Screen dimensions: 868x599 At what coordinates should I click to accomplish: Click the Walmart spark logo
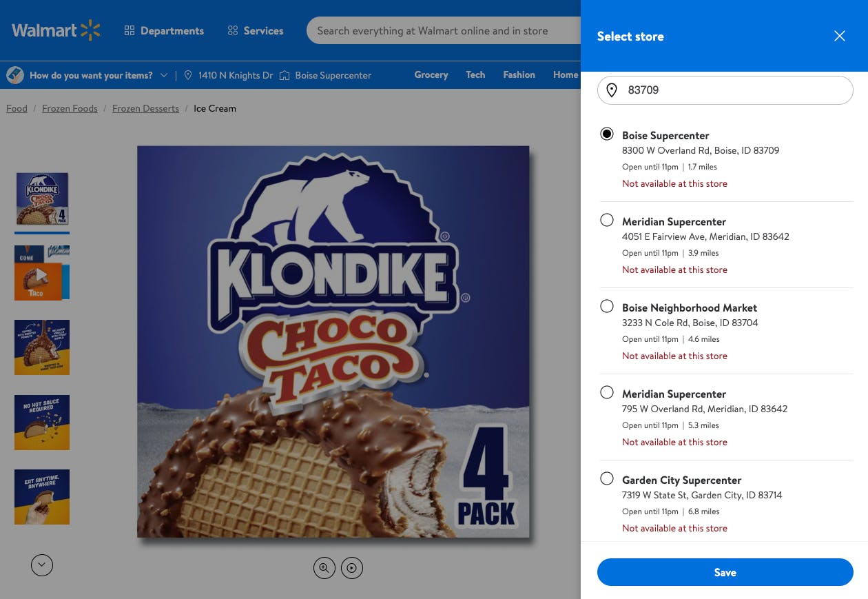click(90, 30)
